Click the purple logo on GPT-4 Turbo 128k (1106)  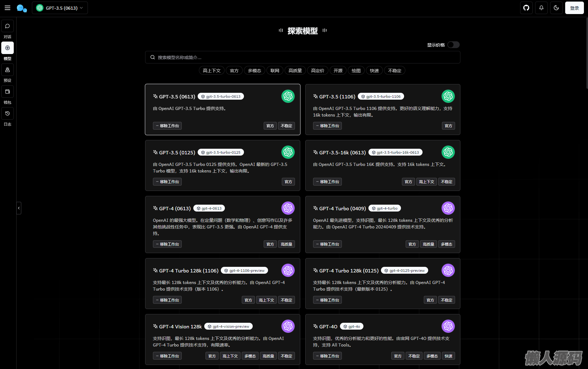coord(288,270)
